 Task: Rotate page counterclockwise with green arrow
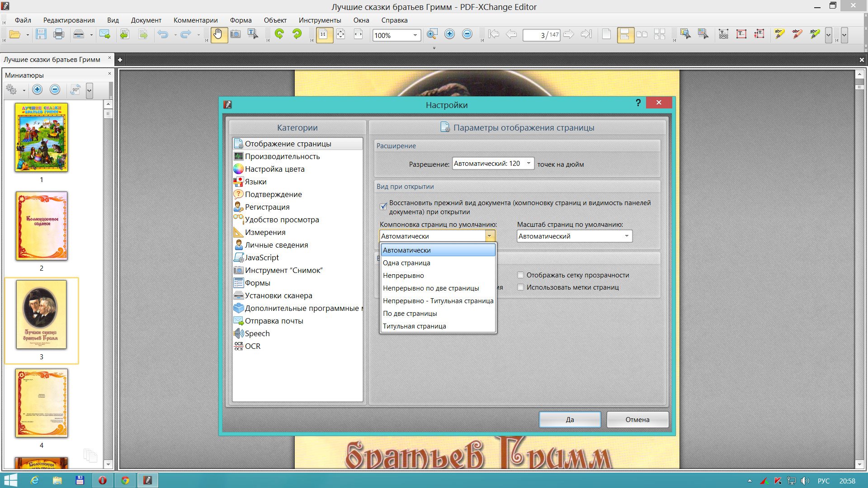[x=279, y=35]
